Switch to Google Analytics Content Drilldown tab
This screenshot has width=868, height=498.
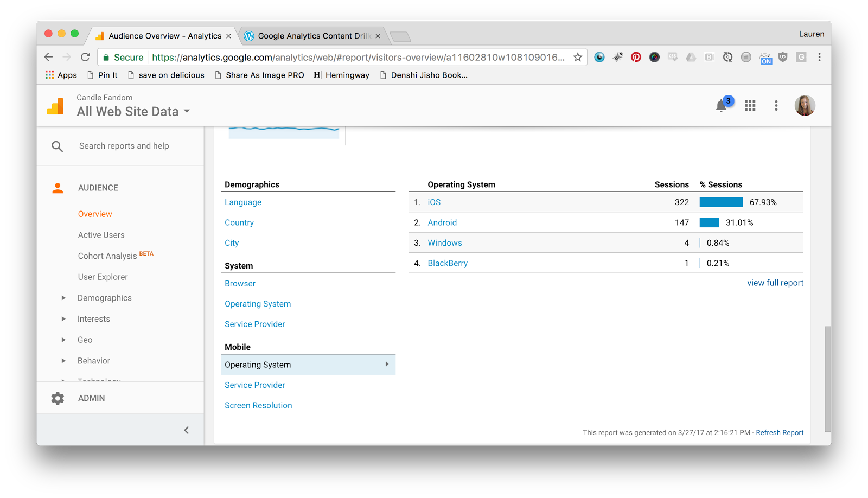click(x=313, y=36)
